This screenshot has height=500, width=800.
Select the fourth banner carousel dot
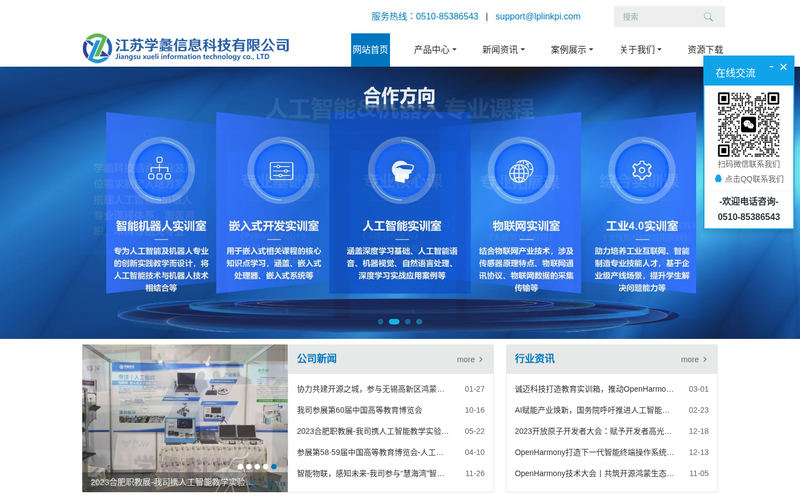419,321
